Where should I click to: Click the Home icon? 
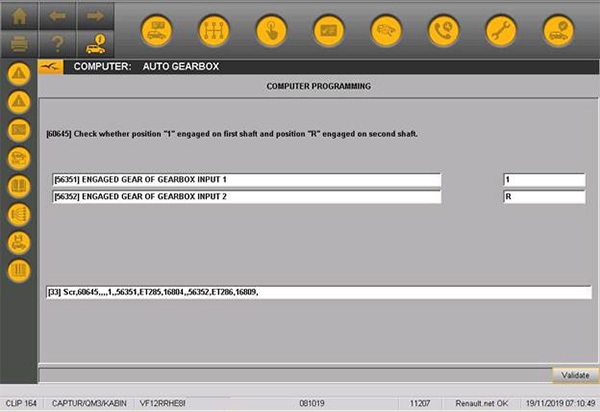pos(19,16)
